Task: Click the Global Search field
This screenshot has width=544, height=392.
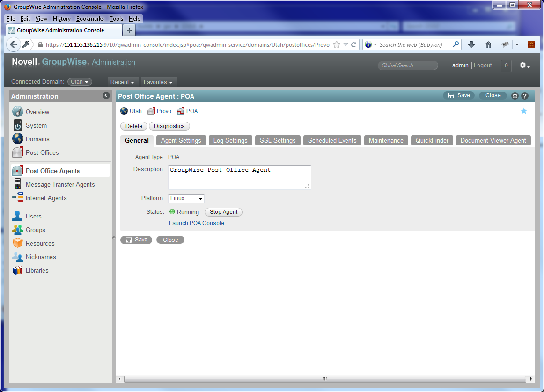Action: pyautogui.click(x=408, y=65)
